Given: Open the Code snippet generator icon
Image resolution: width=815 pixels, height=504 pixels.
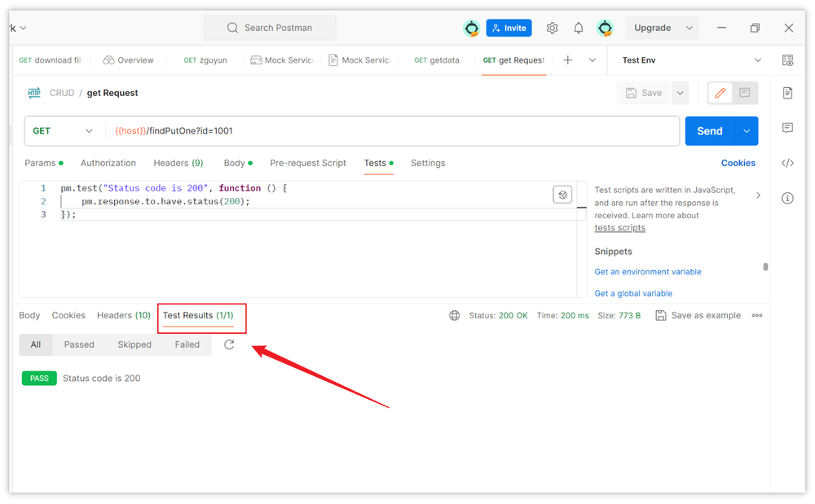Looking at the screenshot, I should coord(787,163).
